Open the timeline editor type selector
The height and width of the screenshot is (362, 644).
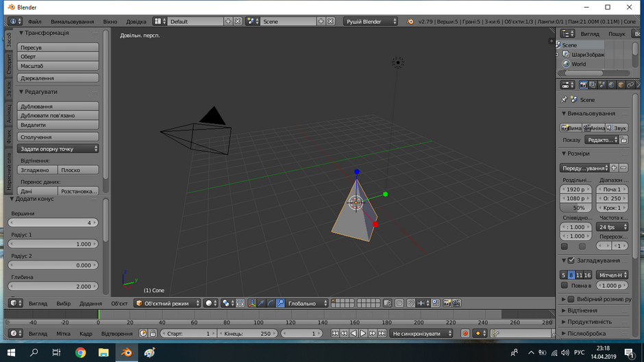tap(16, 333)
